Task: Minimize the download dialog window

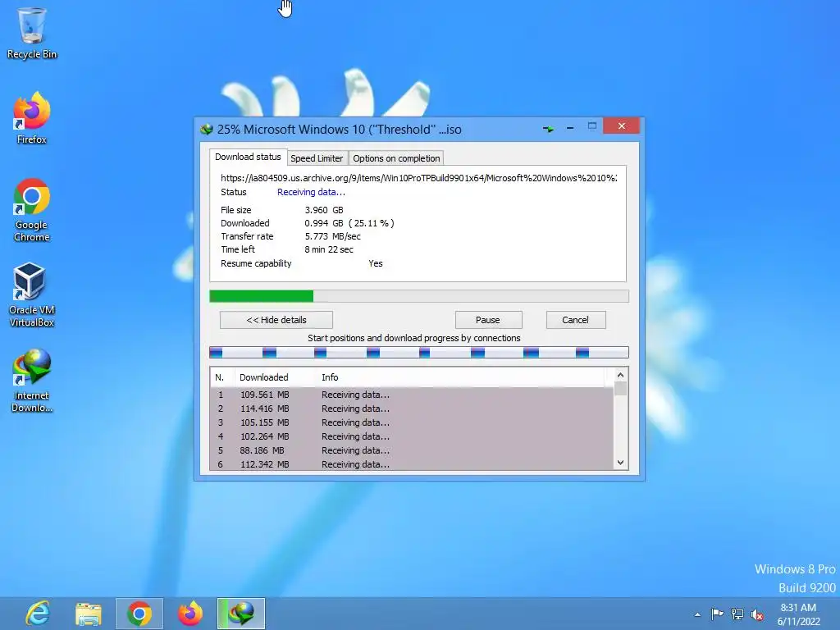Action: [x=570, y=128]
